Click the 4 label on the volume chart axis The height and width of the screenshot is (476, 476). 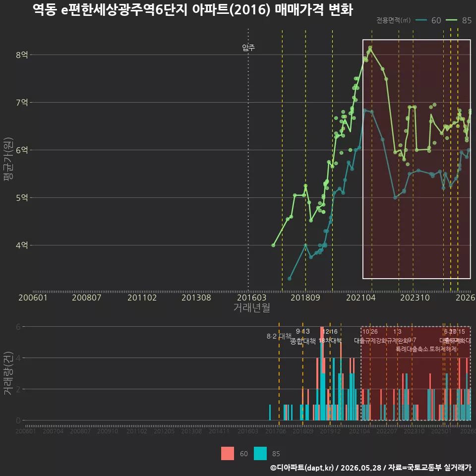18,358
